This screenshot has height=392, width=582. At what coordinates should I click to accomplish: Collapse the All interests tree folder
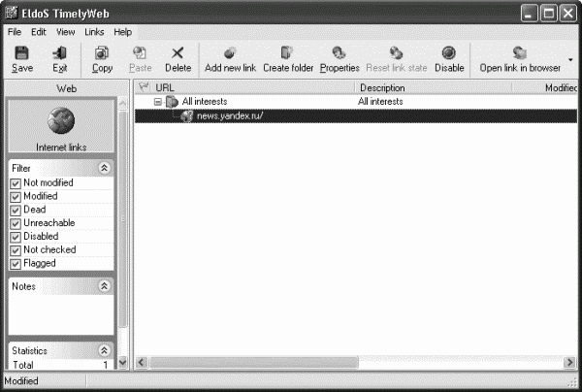pos(158,102)
